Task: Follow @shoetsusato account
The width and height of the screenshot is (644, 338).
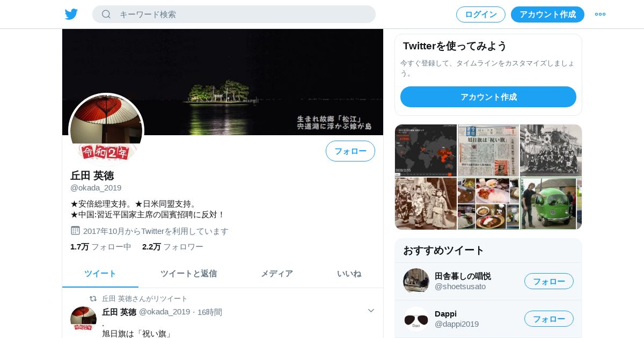Action: tap(549, 281)
